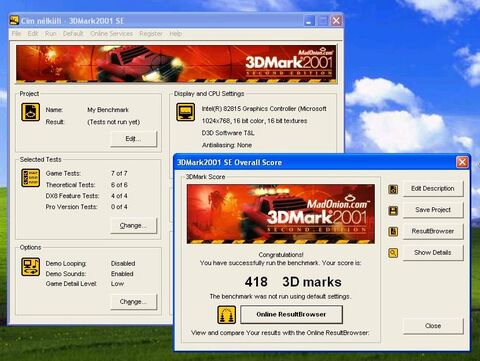The image size is (480, 361).
Task: Click the ResultBrowser button
Action: tap(433, 231)
